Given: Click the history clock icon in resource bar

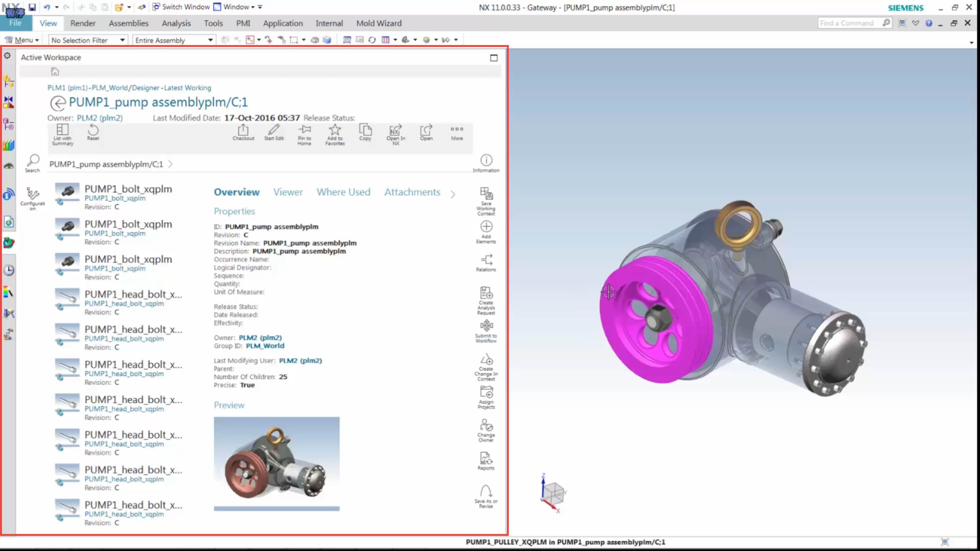Looking at the screenshot, I should [8, 270].
